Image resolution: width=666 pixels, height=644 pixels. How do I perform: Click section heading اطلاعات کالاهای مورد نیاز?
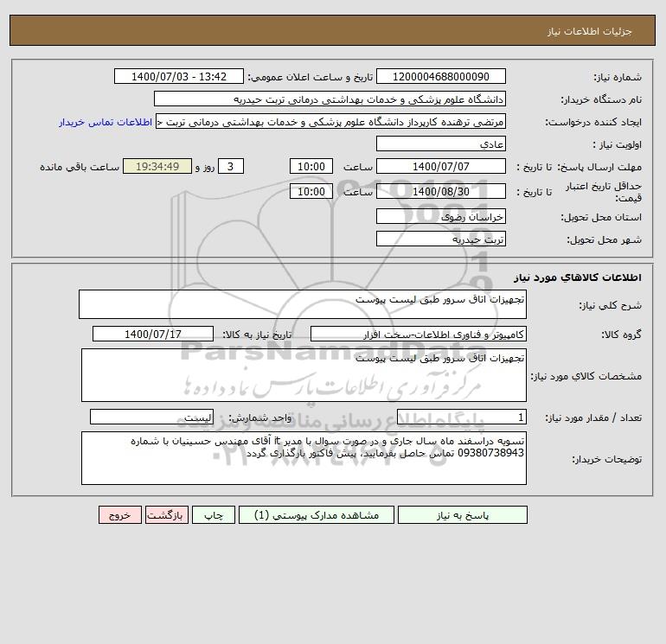[x=578, y=277]
